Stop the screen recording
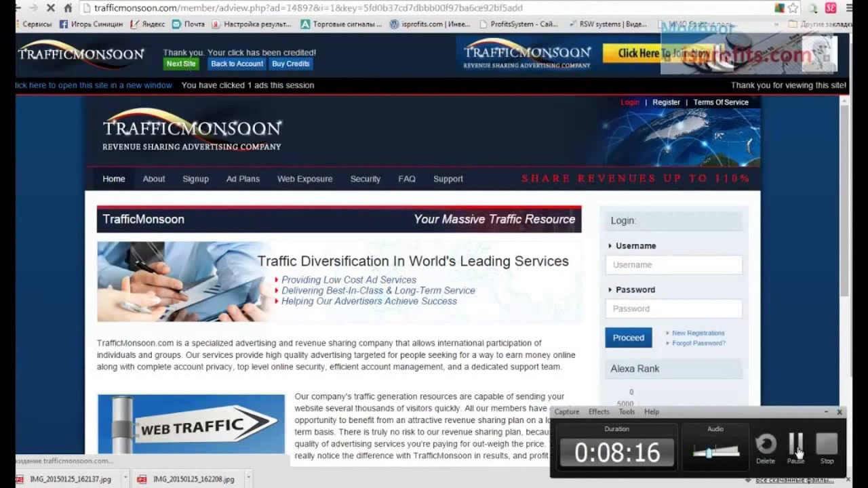The height and width of the screenshot is (488, 868). click(x=827, y=449)
